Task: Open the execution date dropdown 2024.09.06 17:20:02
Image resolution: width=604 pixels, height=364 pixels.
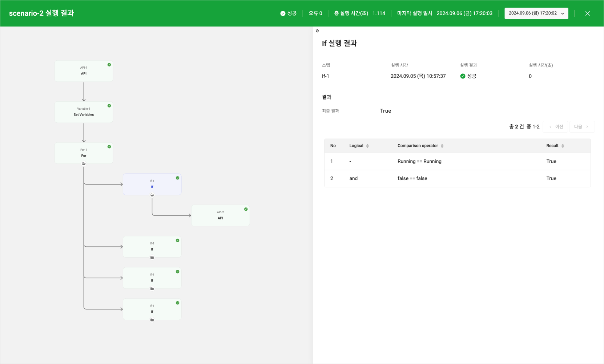Action: click(x=536, y=13)
